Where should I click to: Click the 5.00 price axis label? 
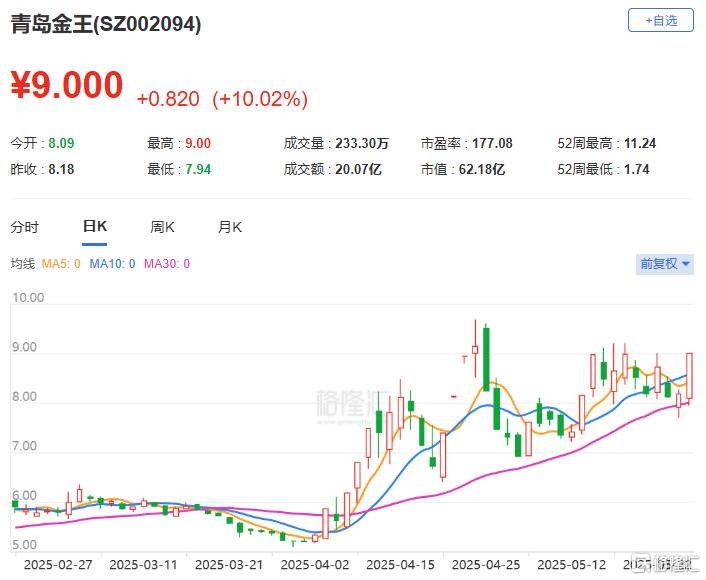point(24,545)
